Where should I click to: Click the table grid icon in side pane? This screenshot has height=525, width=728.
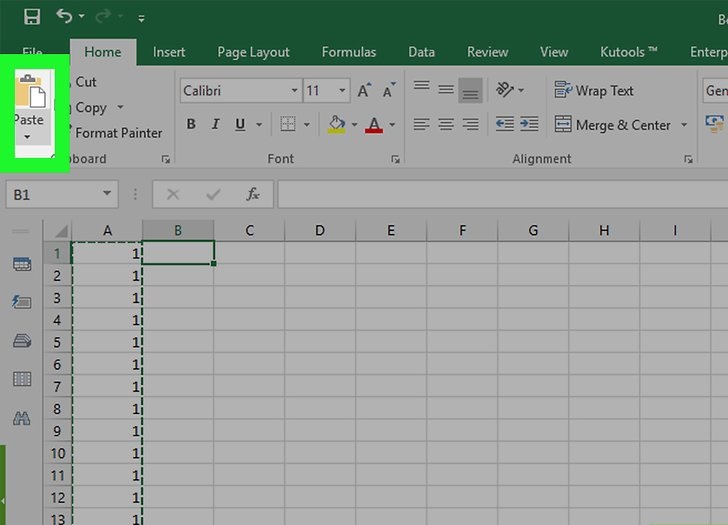click(22, 379)
